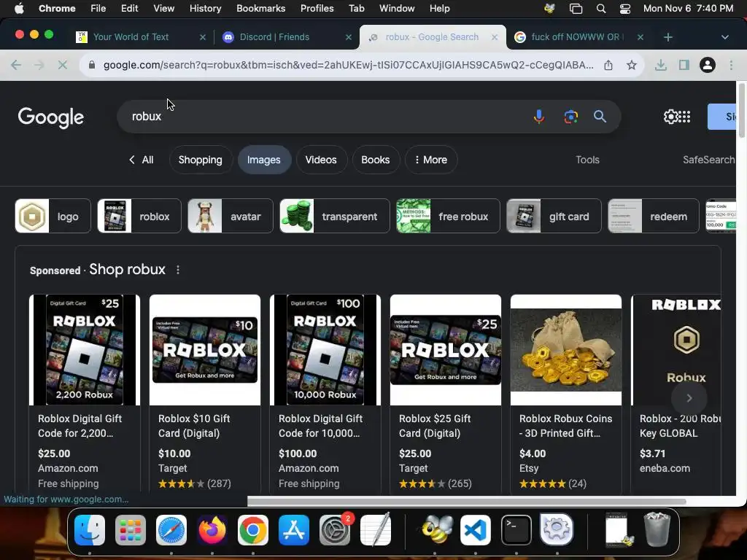Bookmark this page with star icon
This screenshot has width=747, height=560.
click(631, 65)
